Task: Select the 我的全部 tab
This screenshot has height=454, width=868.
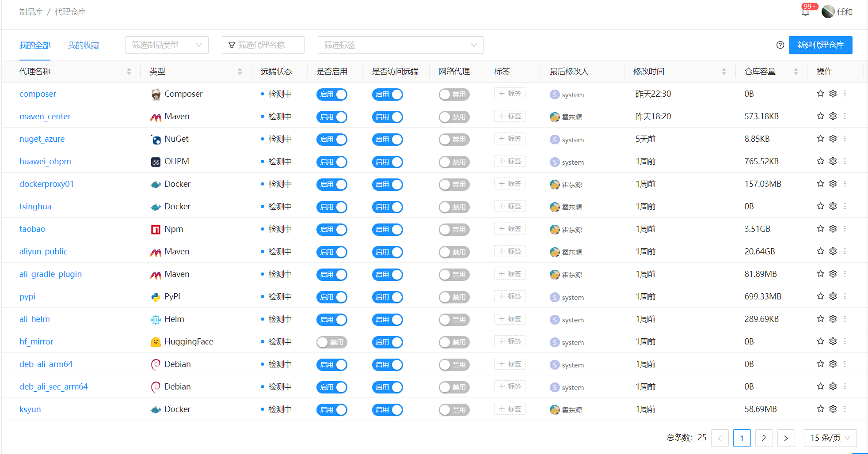Action: 35,45
